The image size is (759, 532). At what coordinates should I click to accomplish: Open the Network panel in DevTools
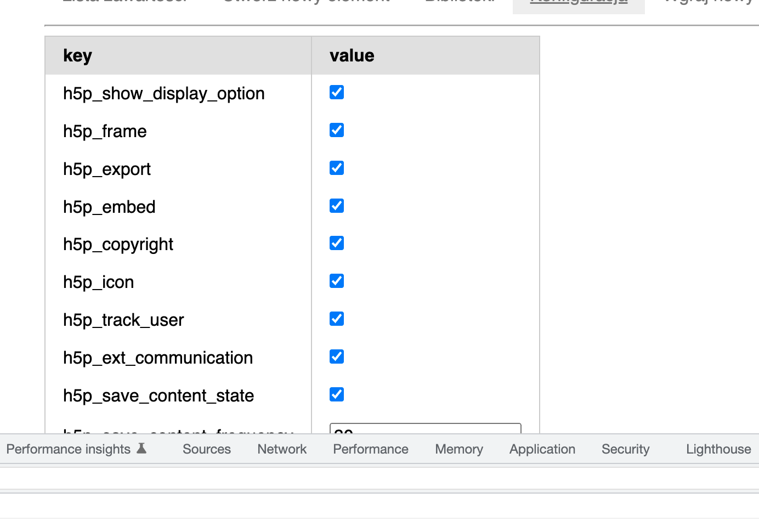[281, 449]
